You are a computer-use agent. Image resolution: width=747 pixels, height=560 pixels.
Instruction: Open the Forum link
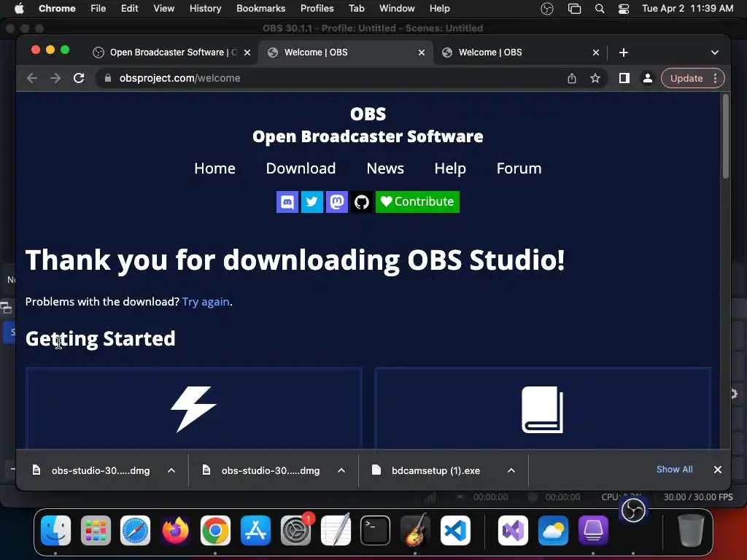519,168
